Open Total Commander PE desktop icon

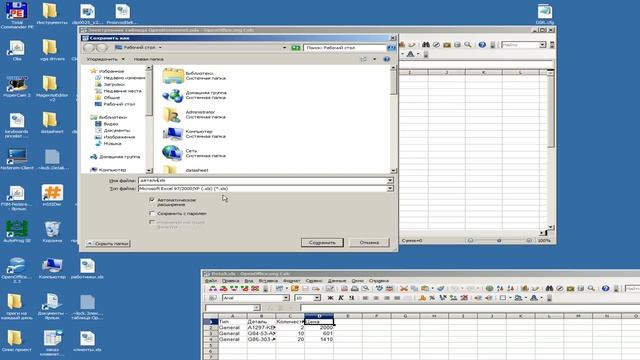17,16
